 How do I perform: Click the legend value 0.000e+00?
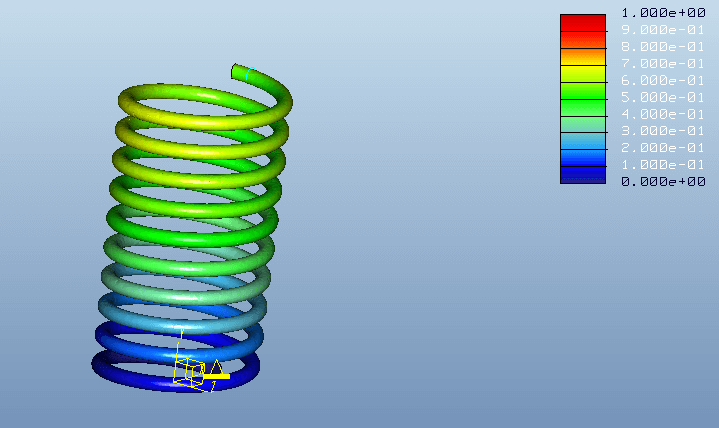coord(663,182)
